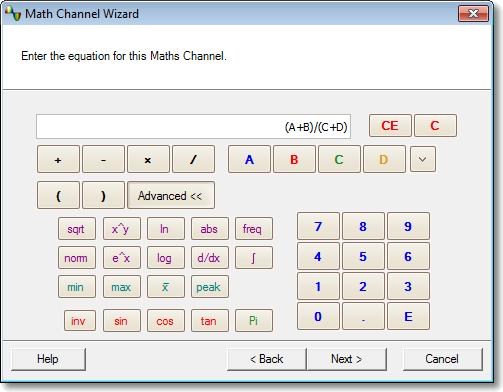Click keypad digit 5
The height and width of the screenshot is (392, 503).
pos(363,256)
